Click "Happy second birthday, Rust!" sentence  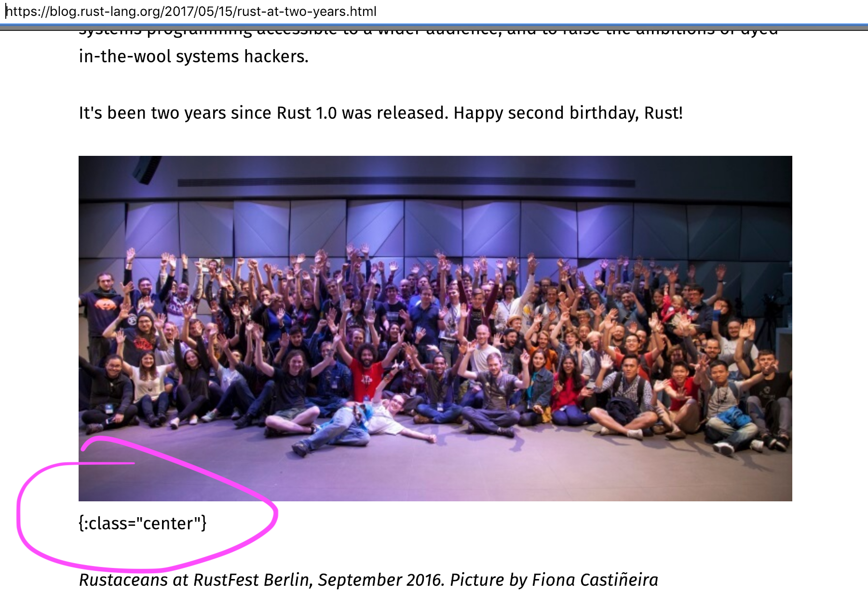(568, 113)
